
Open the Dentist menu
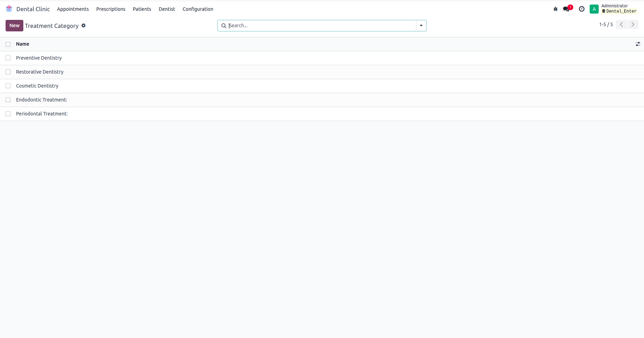pos(167,9)
